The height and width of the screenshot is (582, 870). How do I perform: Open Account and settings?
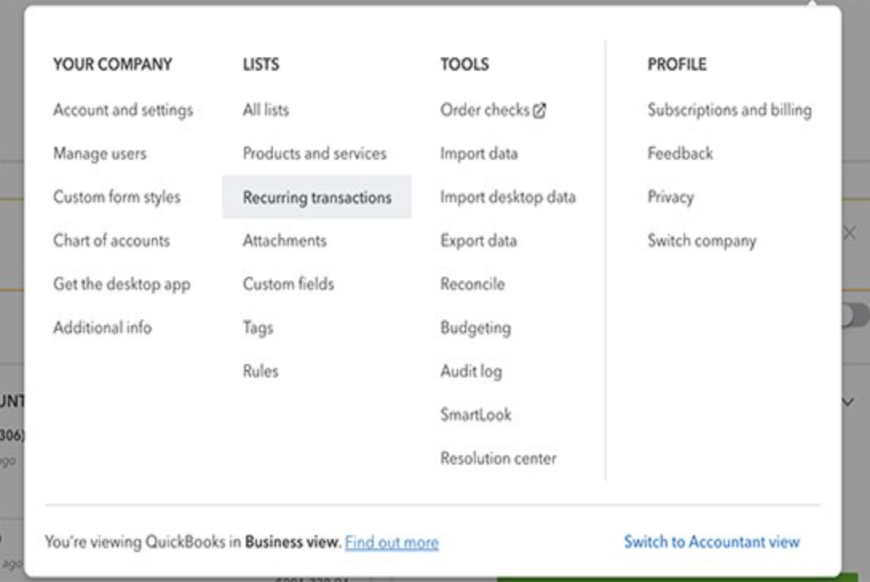[x=123, y=110]
